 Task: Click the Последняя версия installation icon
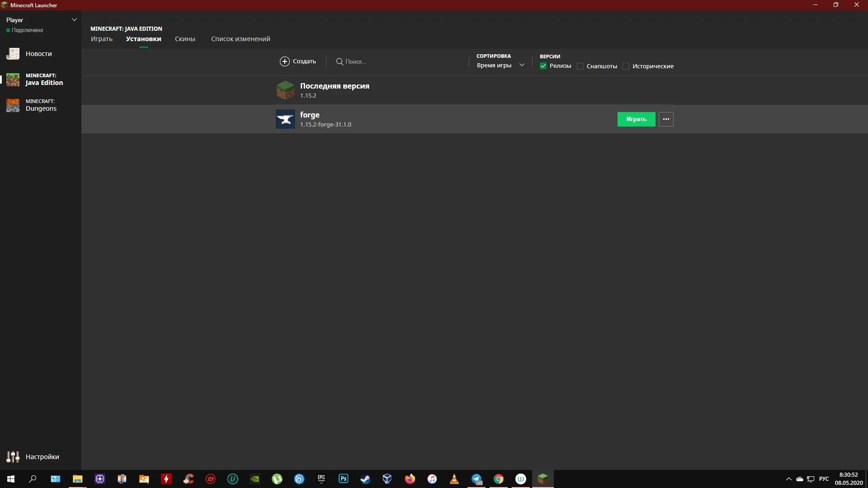[285, 89]
